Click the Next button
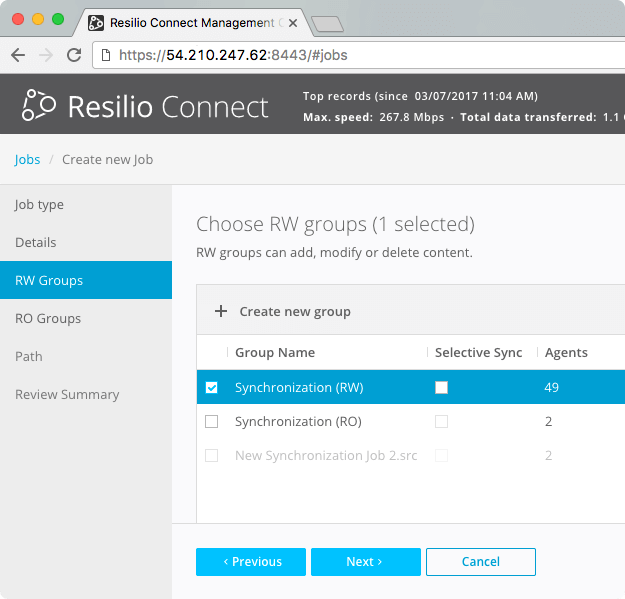This screenshot has height=599, width=625. point(366,562)
